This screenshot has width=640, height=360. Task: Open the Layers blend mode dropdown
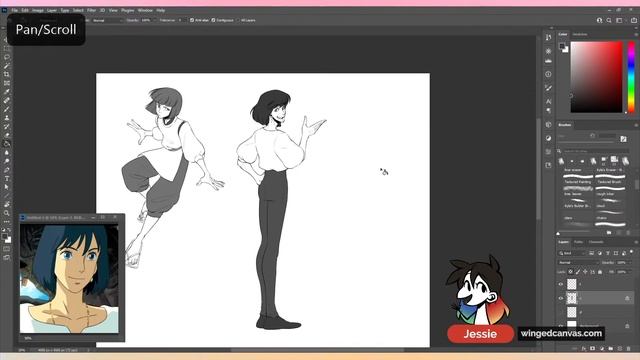click(578, 262)
